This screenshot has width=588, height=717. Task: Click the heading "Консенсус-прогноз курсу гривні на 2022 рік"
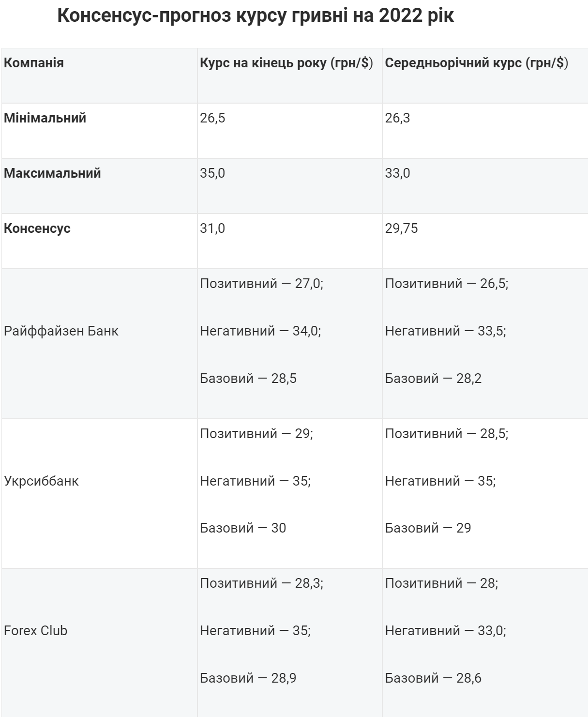256,16
